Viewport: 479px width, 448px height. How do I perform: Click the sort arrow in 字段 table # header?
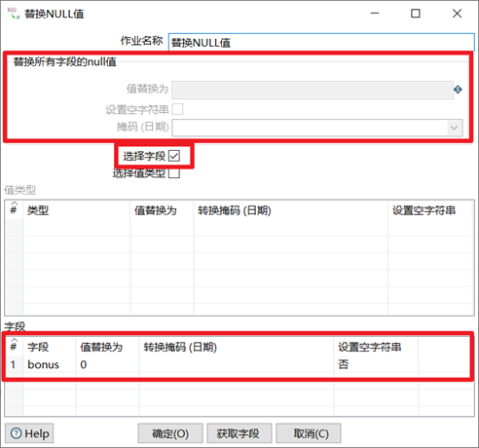pyautogui.click(x=14, y=339)
